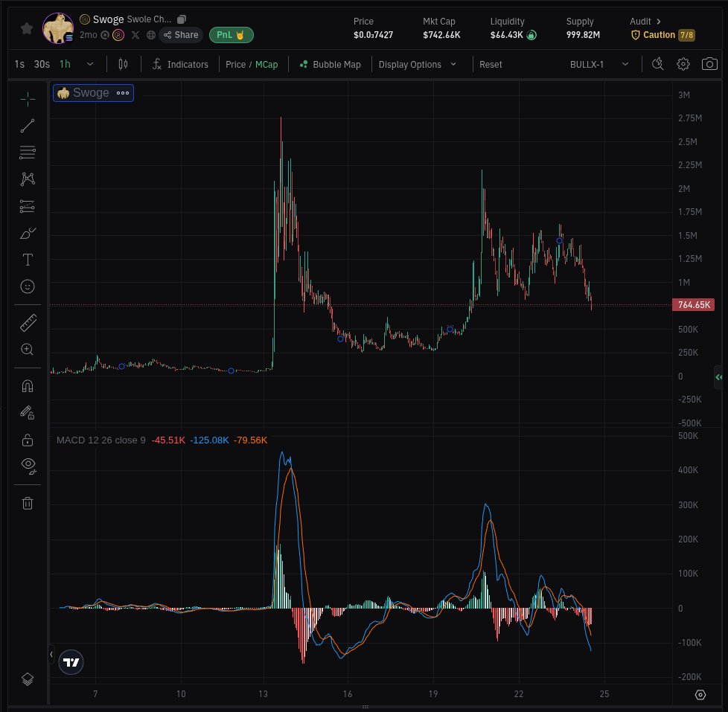Screen dimensions: 728x712
Task: Click the liquidity lock icon
Action: coord(531,35)
